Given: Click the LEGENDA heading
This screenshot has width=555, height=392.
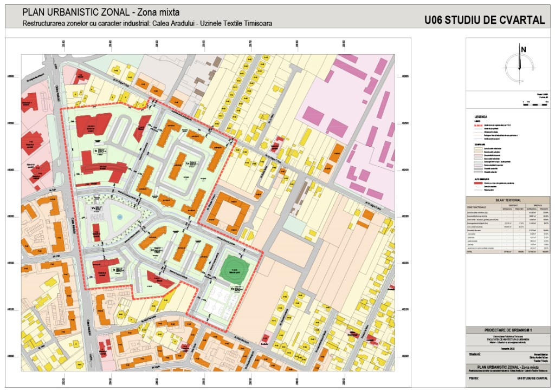Looking at the screenshot, I should click(x=481, y=117).
